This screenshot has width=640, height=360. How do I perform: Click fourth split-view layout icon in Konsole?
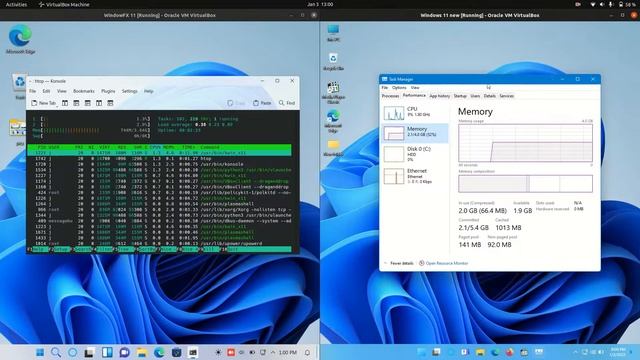(x=99, y=103)
